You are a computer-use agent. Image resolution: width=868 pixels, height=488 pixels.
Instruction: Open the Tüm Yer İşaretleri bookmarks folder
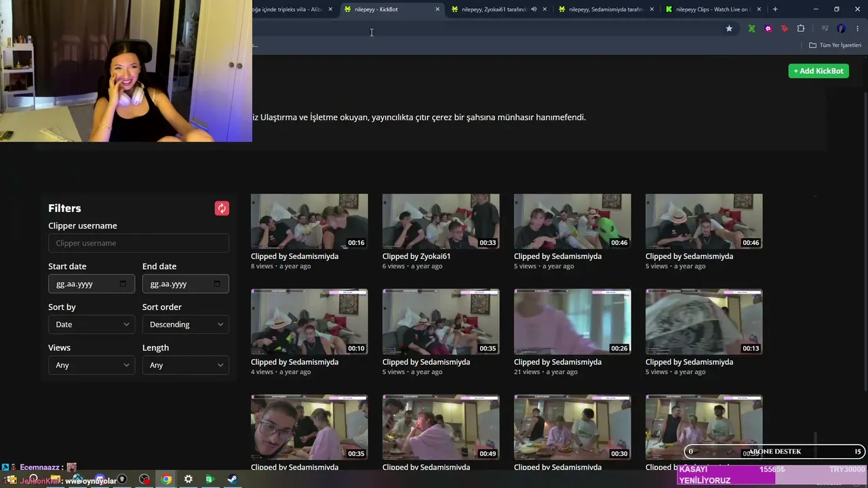pyautogui.click(x=835, y=45)
